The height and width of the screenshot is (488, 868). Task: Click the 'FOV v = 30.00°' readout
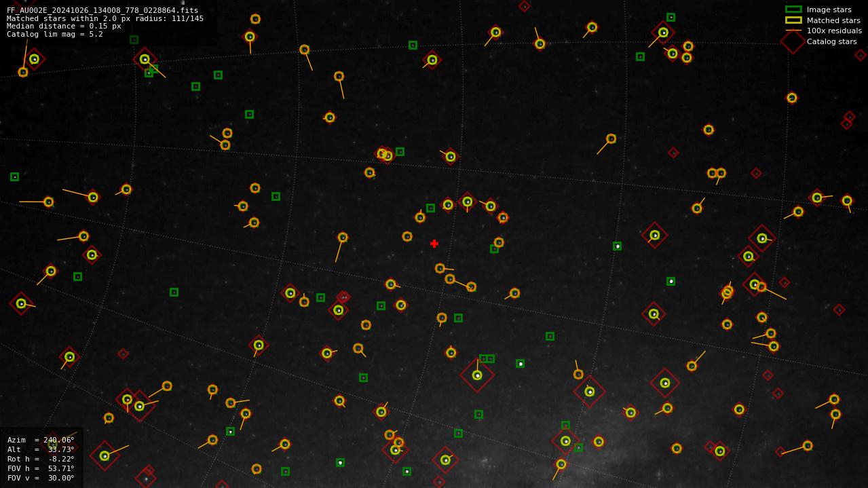point(41,478)
